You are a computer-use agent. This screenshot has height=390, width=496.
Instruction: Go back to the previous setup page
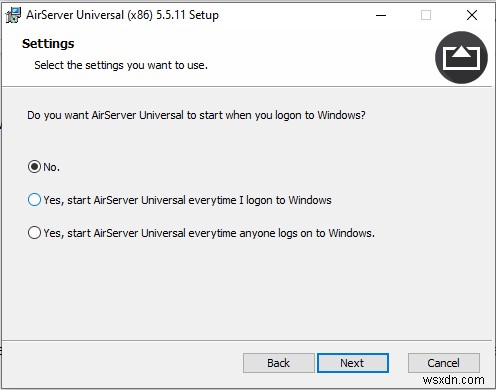pyautogui.click(x=279, y=363)
